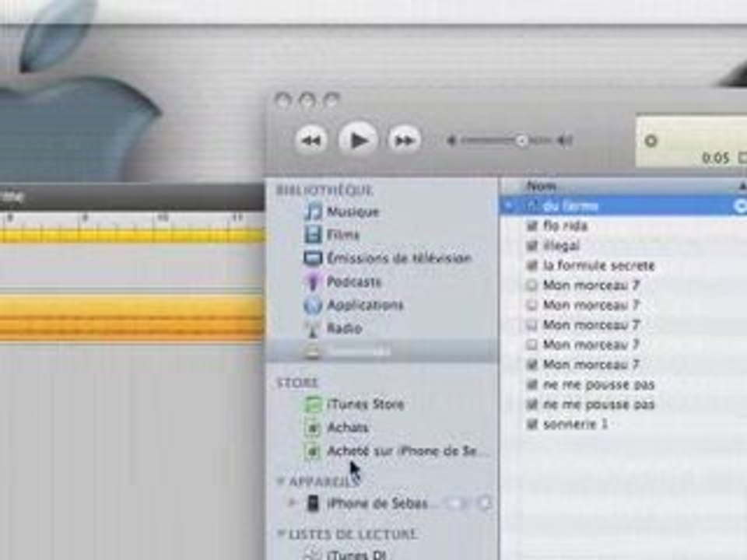Screen dimensions: 747x560
Task: Select the la formule secrete track name
Action: [x=599, y=265]
